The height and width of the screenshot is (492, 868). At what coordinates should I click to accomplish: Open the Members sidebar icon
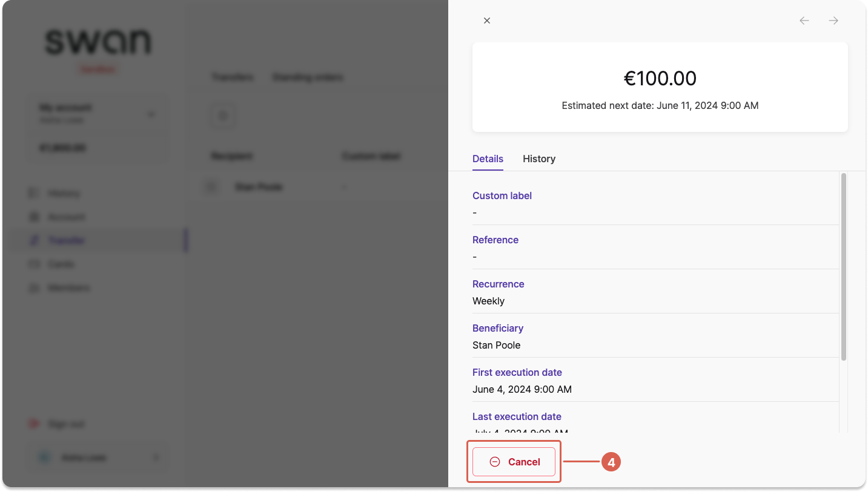click(x=34, y=288)
